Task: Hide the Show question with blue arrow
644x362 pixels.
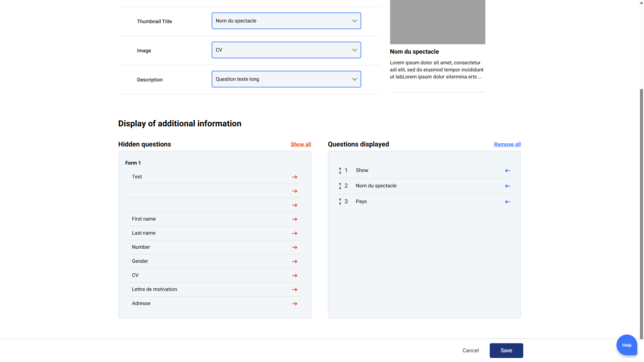Action: tap(507, 171)
